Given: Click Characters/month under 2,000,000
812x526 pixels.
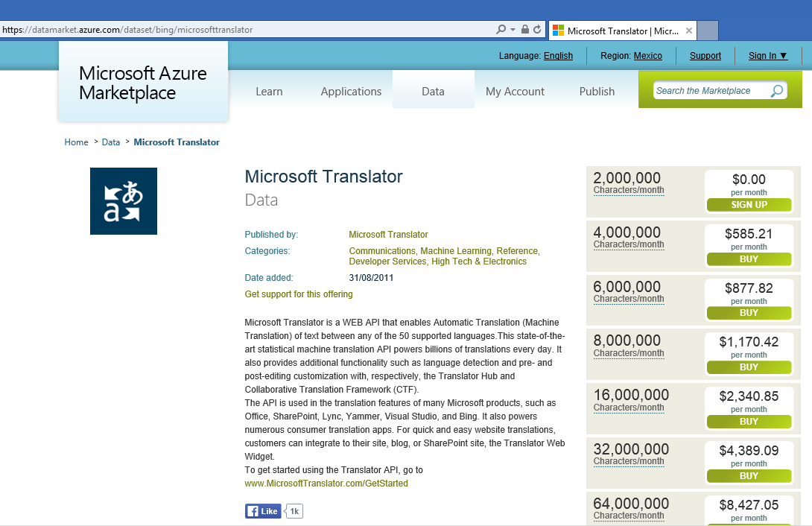Looking at the screenshot, I should (629, 190).
